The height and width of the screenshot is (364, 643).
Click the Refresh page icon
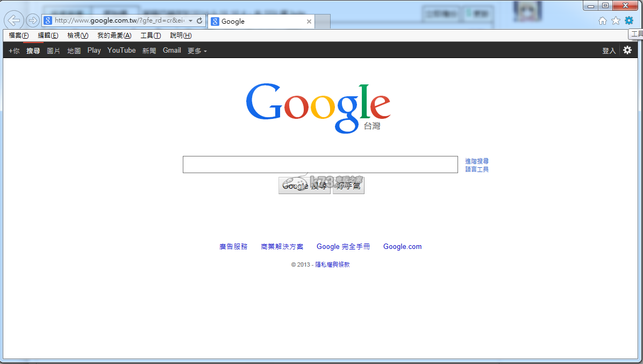coord(199,20)
